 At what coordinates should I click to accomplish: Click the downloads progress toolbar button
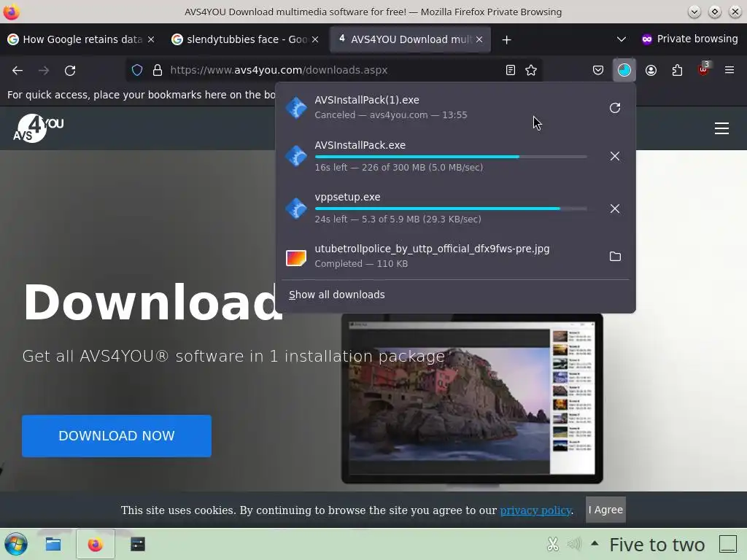(x=624, y=71)
